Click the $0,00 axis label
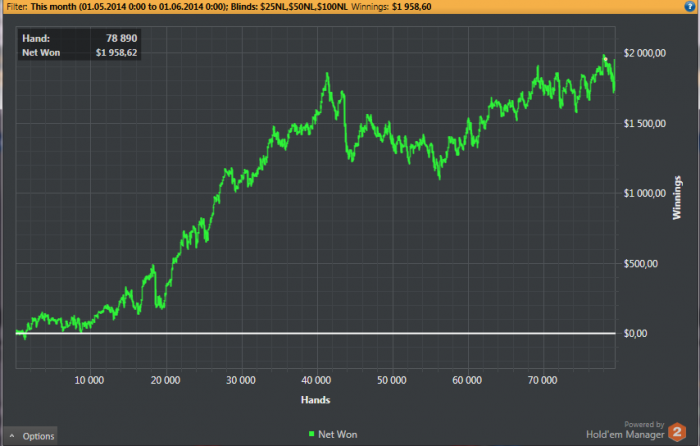700x446 pixels. click(x=635, y=333)
